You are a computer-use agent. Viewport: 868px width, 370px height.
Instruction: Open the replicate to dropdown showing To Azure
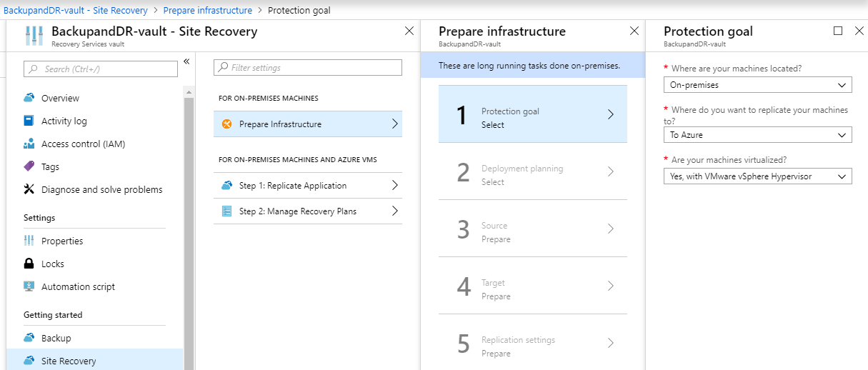pos(757,135)
